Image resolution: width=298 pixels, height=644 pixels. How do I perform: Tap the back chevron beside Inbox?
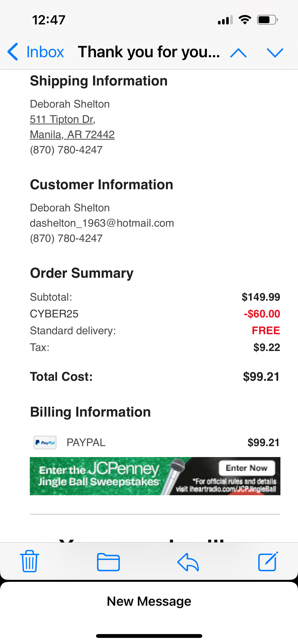click(x=13, y=52)
